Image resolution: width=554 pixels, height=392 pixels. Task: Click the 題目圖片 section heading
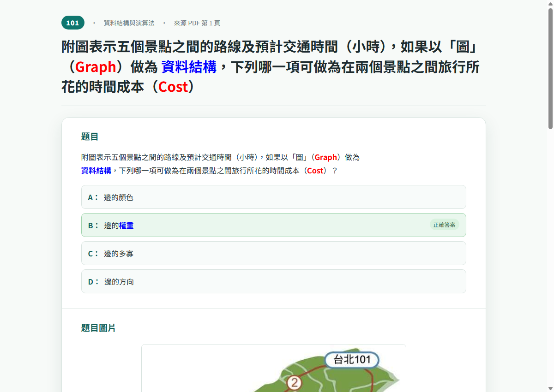[98, 328]
